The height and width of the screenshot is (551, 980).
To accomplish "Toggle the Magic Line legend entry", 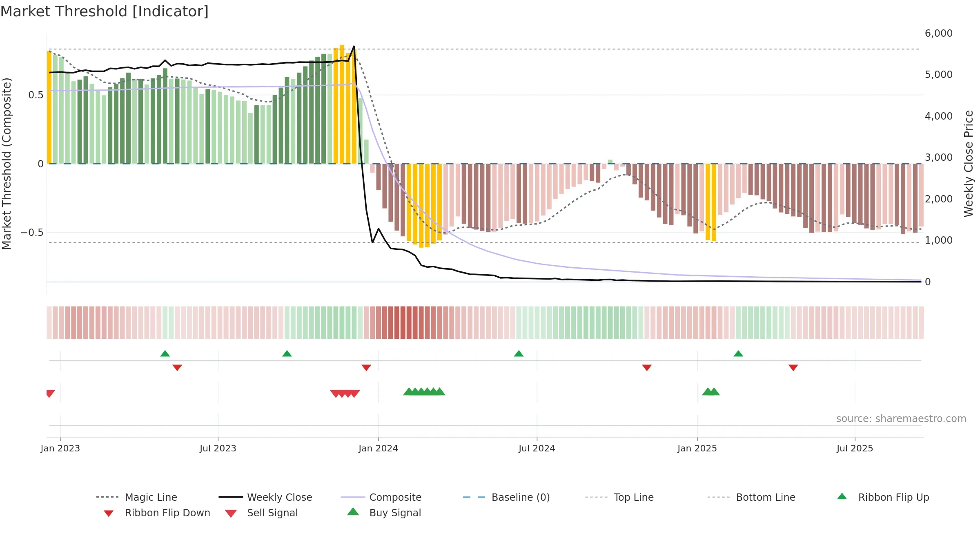I will pyautogui.click(x=136, y=497).
